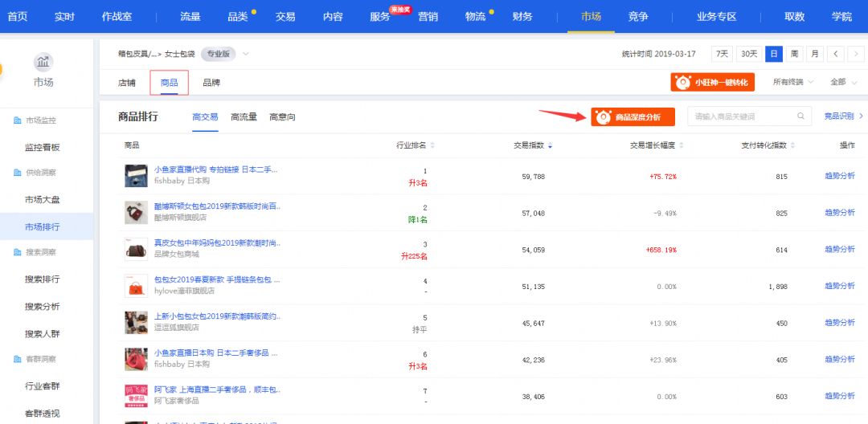Viewport: 868px width, 424px height.
Task: Select the 高流量 ranking tab
Action: pos(244,117)
